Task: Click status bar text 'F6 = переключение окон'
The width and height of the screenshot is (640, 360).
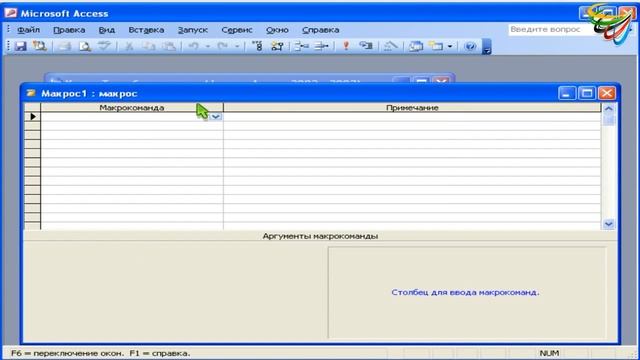Action: pyautogui.click(x=67, y=353)
